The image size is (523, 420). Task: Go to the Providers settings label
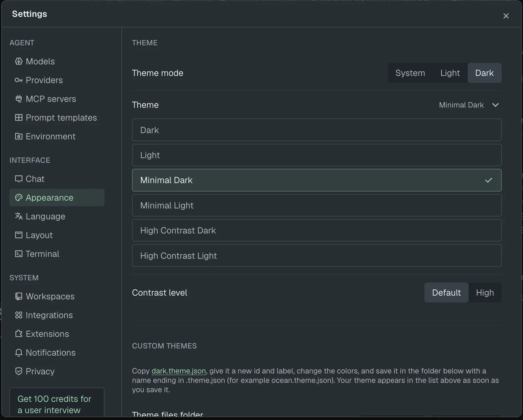pos(44,80)
